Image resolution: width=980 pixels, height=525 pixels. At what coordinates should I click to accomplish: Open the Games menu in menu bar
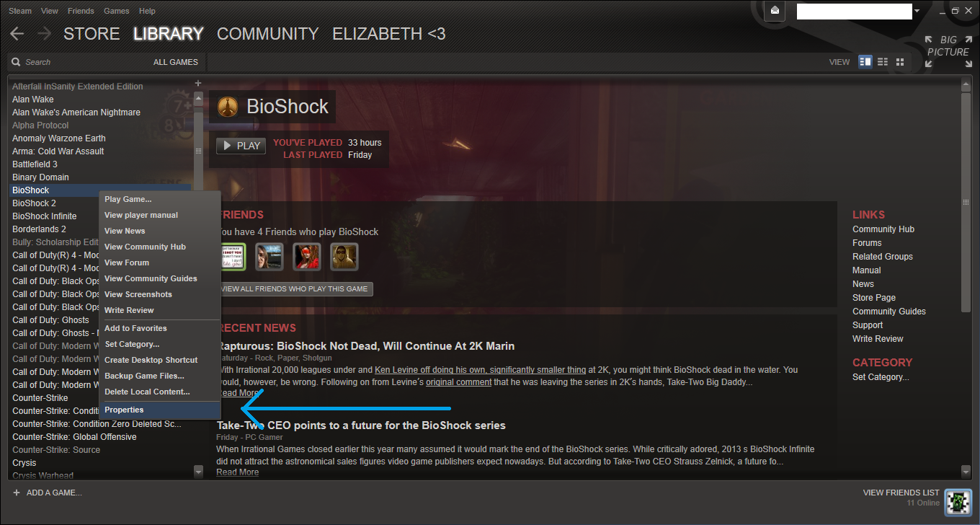(x=117, y=11)
